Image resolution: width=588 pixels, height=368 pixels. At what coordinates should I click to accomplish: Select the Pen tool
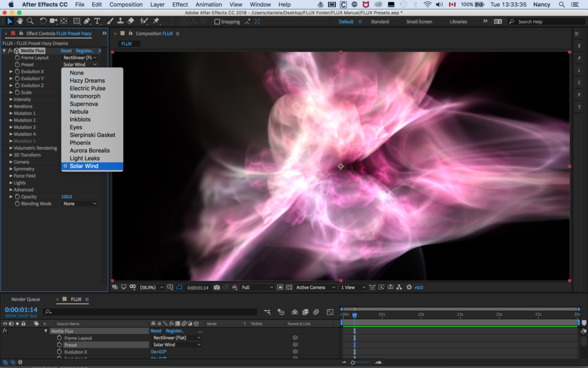tap(87, 21)
